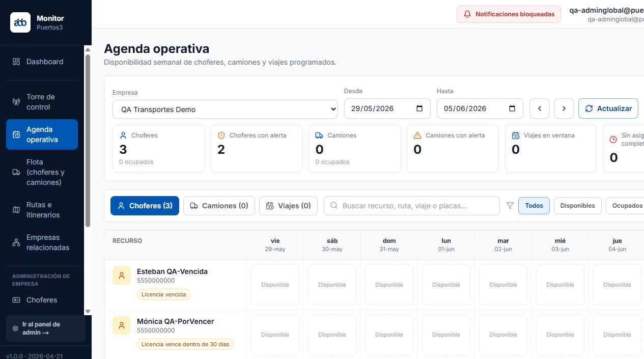Image resolution: width=644 pixels, height=359 pixels.
Task: Switch to the Camiones (0) tab
Action: [x=219, y=206]
